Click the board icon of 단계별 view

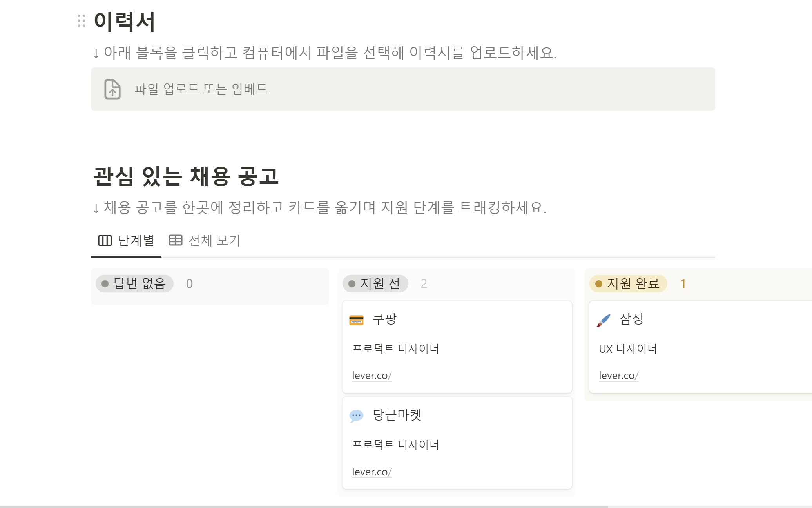pyautogui.click(x=105, y=240)
